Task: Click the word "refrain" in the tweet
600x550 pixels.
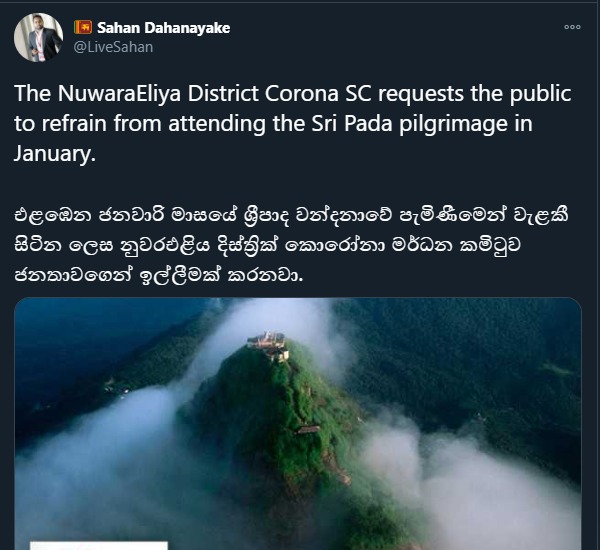Action: (x=74, y=124)
